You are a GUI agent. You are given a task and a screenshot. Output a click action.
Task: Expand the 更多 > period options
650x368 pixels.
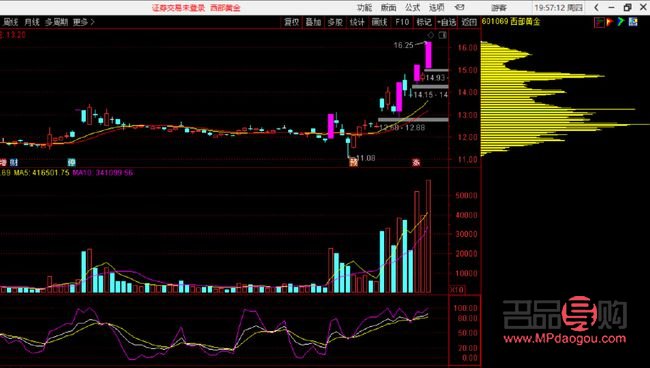pos(84,22)
